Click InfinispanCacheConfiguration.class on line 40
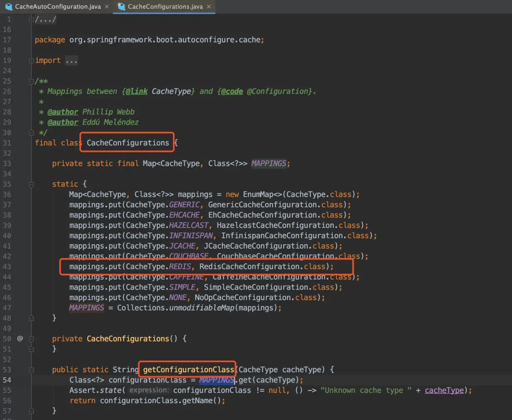Viewport: 512px width, 420px height. 295,236
